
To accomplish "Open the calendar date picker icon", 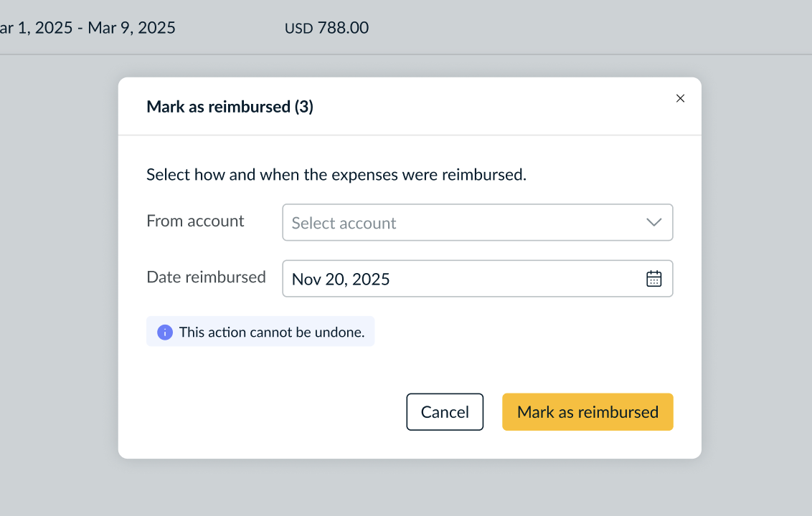I will 653,279.
